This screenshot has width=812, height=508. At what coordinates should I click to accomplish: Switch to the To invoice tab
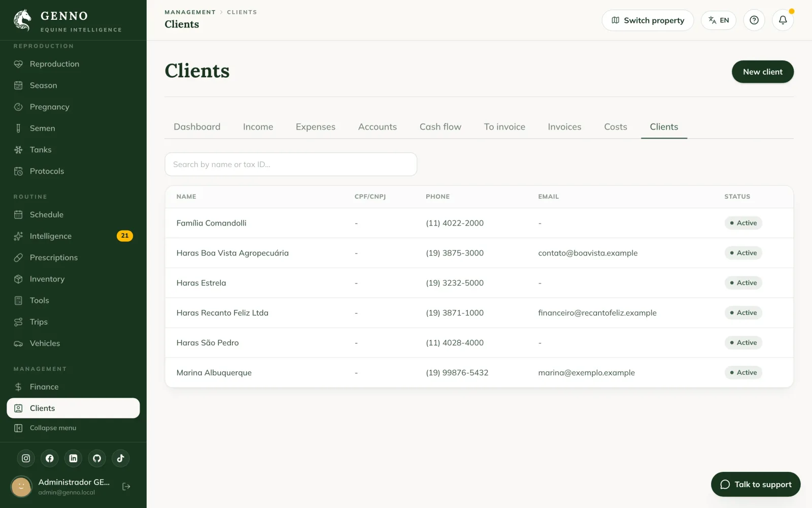tap(504, 127)
